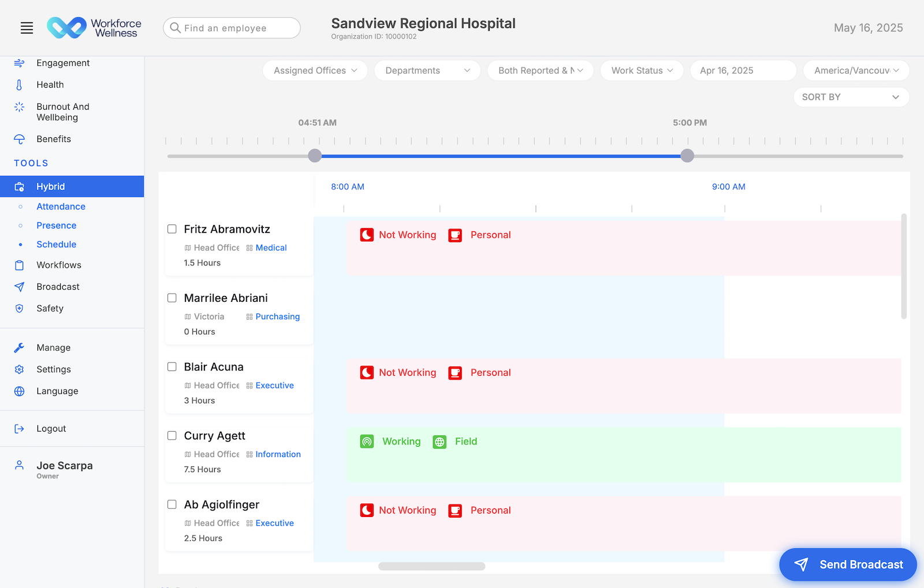The width and height of the screenshot is (924, 588).
Task: Click the Send Broadcast button
Action: click(x=848, y=564)
